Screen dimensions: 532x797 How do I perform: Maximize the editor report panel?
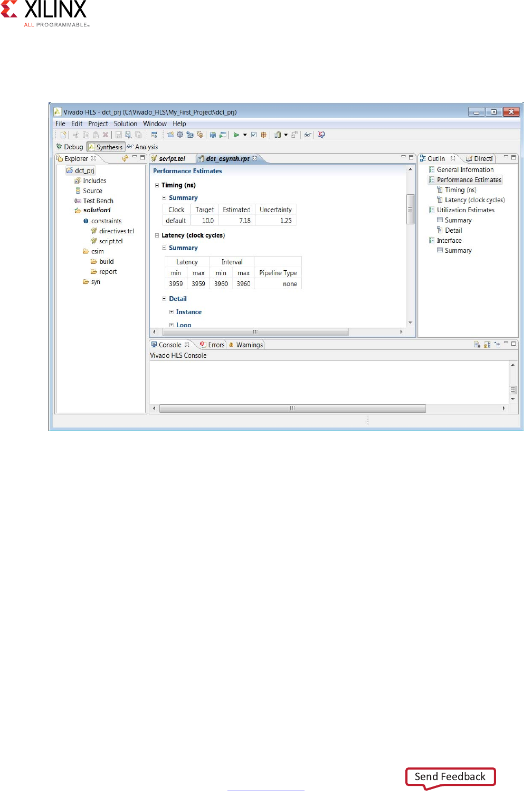[x=411, y=157]
